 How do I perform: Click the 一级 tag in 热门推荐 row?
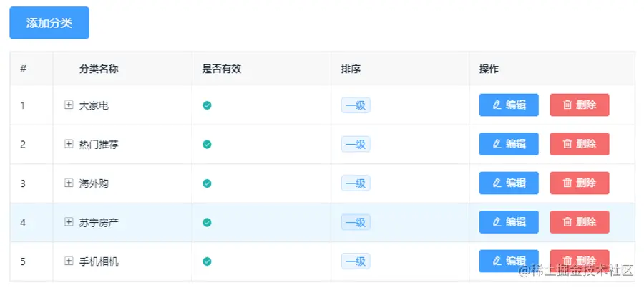coord(356,144)
